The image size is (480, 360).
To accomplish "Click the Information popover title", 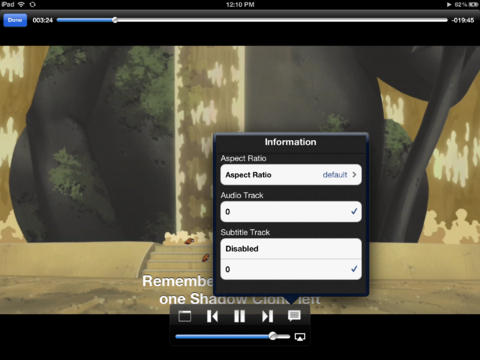I will click(290, 142).
